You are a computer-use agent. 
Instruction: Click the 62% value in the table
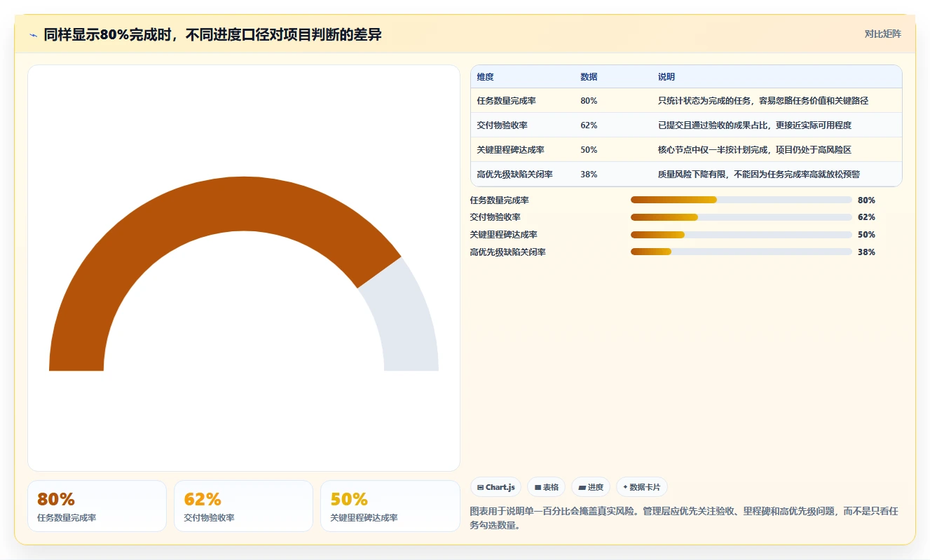point(589,125)
